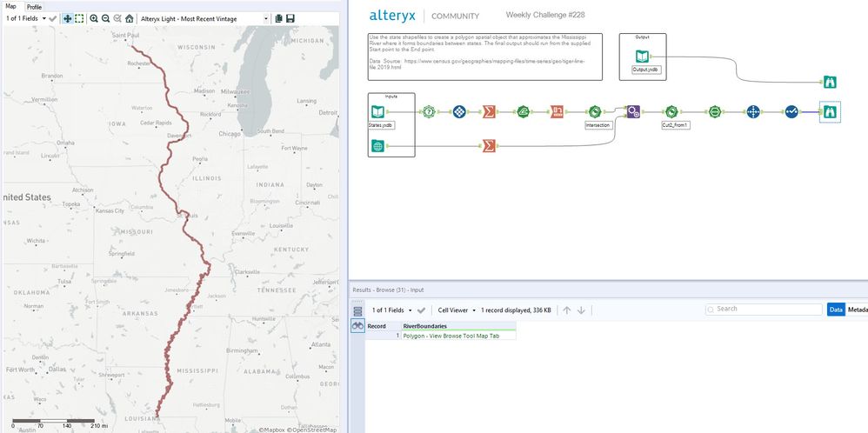This screenshot has width=868, height=433.
Task: Open the Cell Viewer dropdown
Action: [457, 310]
